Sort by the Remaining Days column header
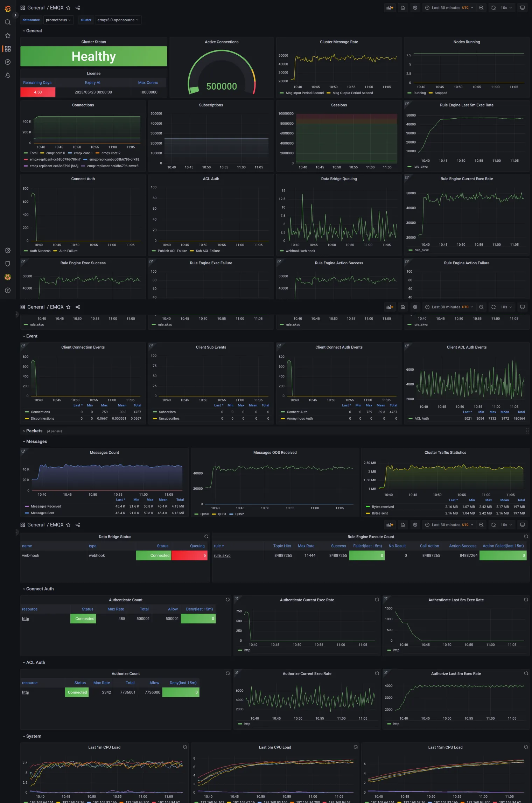Screen dimensions: 532x803 coord(37,83)
